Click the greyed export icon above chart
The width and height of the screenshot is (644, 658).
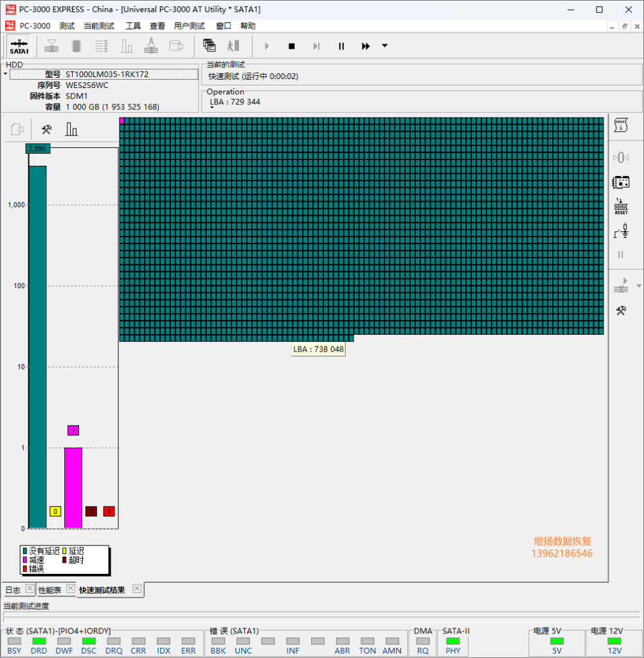17,129
